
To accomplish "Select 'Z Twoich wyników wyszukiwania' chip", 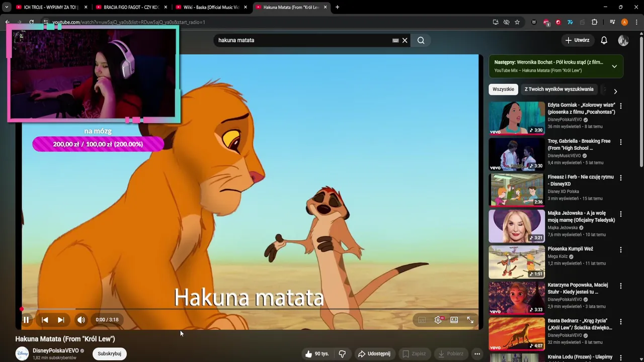I will coord(559,89).
